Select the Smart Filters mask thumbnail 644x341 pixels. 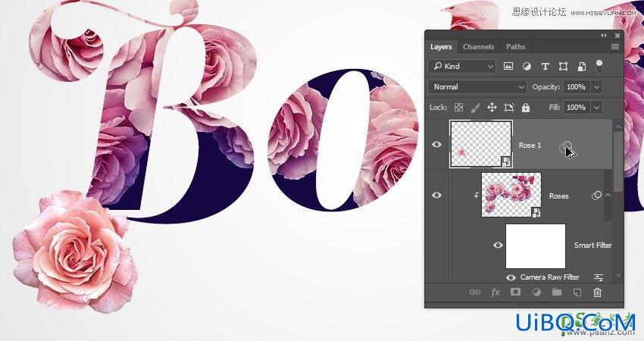pyautogui.click(x=536, y=246)
